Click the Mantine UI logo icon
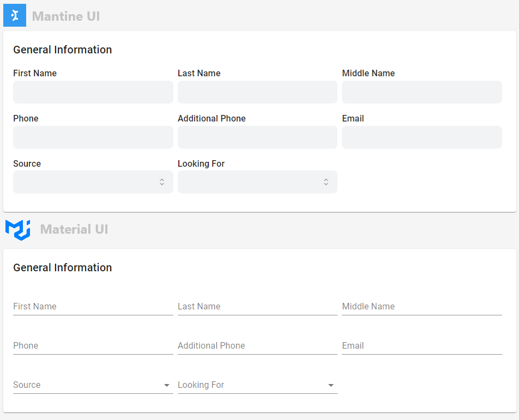This screenshot has height=420, width=519. click(x=15, y=15)
